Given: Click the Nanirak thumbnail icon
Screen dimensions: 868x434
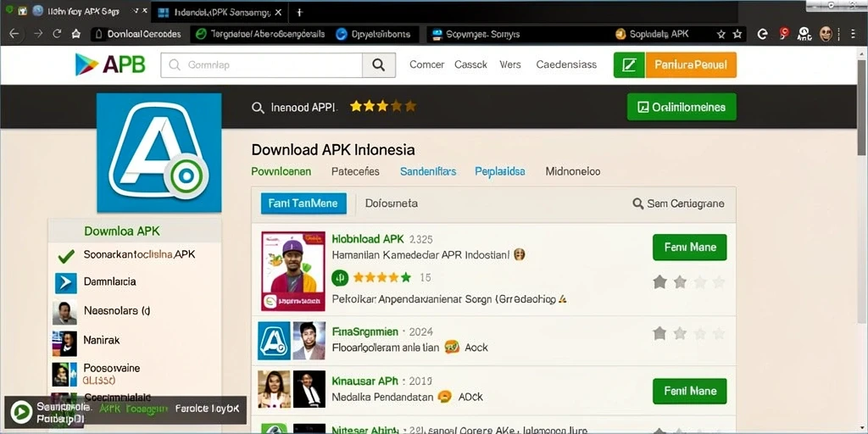Looking at the screenshot, I should coord(64,343).
